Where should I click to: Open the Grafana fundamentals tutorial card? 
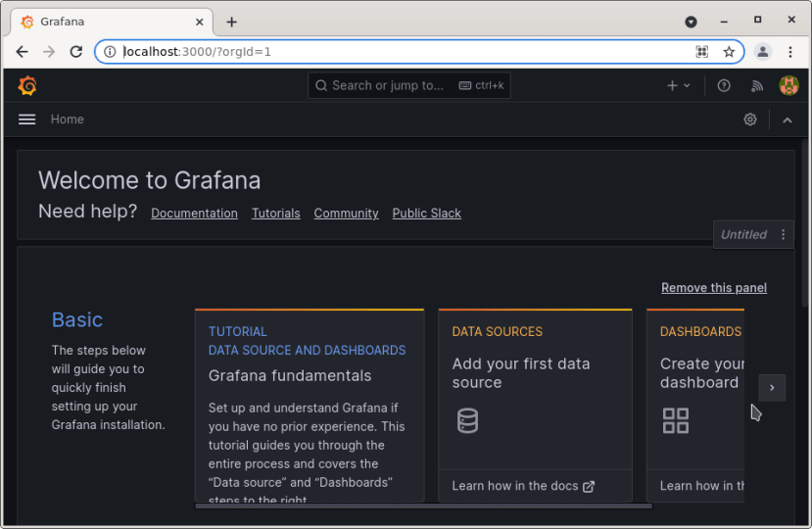pos(310,406)
